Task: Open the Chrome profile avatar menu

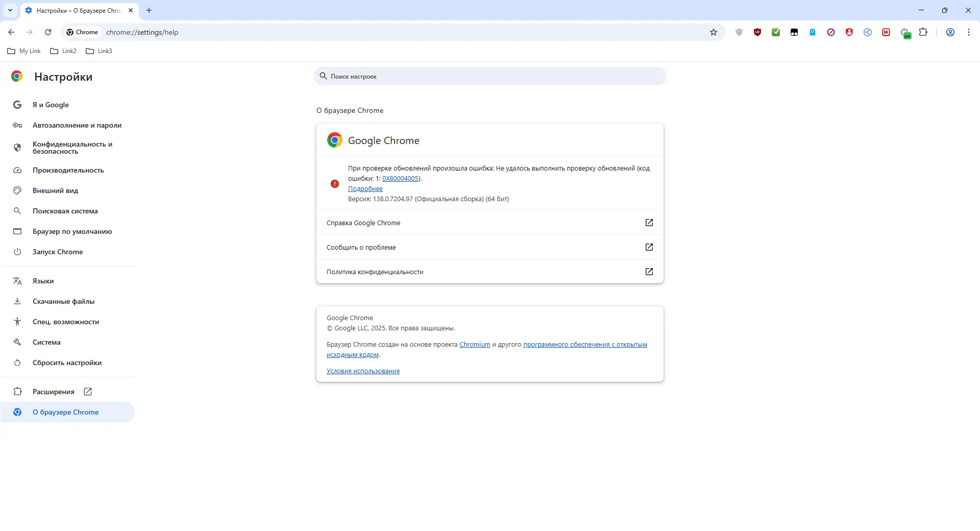Action: click(950, 32)
